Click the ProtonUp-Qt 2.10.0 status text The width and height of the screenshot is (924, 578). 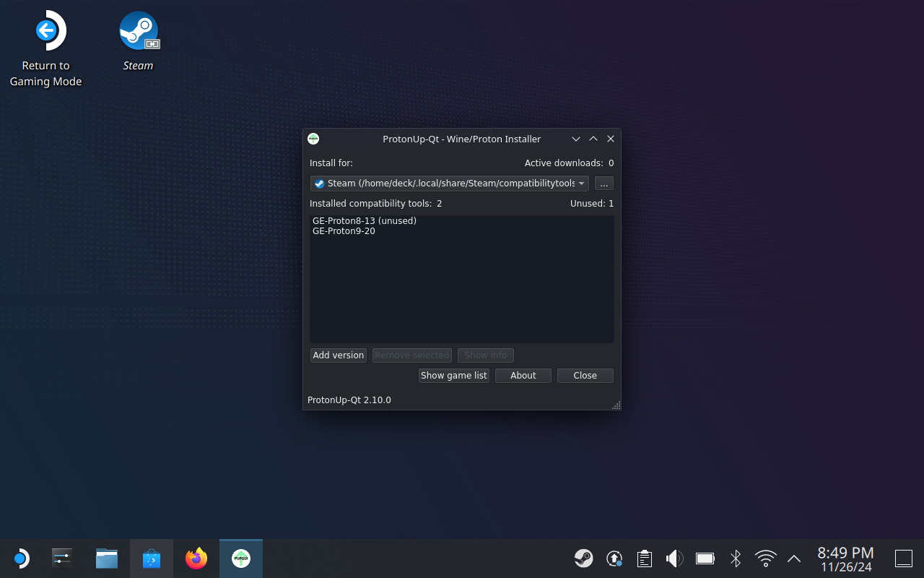tap(349, 400)
